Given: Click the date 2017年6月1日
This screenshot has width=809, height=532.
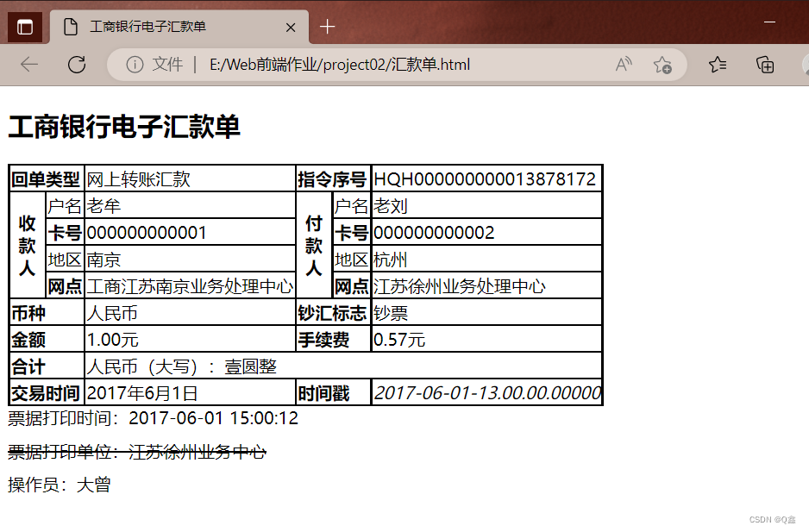Looking at the screenshot, I should tap(142, 393).
